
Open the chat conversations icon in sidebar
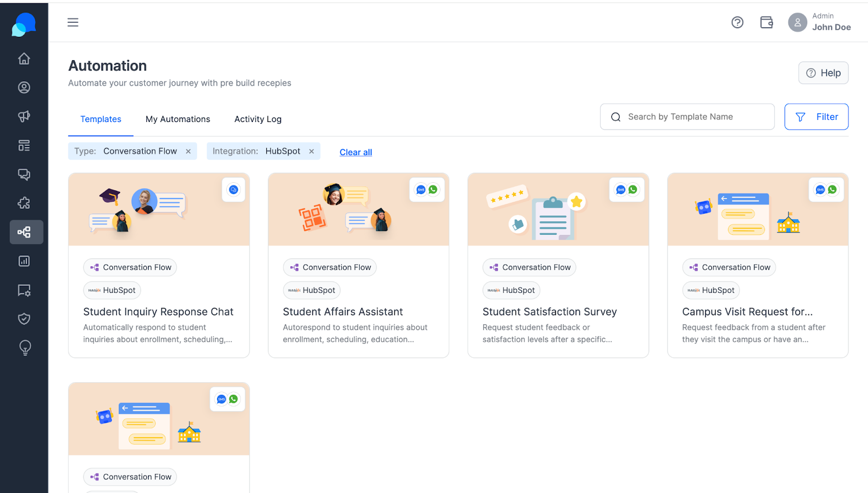coord(24,174)
